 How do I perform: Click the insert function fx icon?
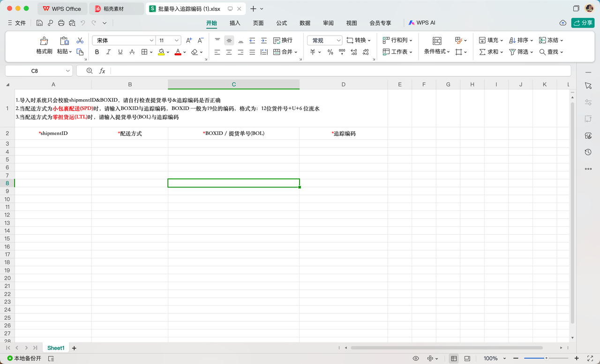(x=102, y=71)
